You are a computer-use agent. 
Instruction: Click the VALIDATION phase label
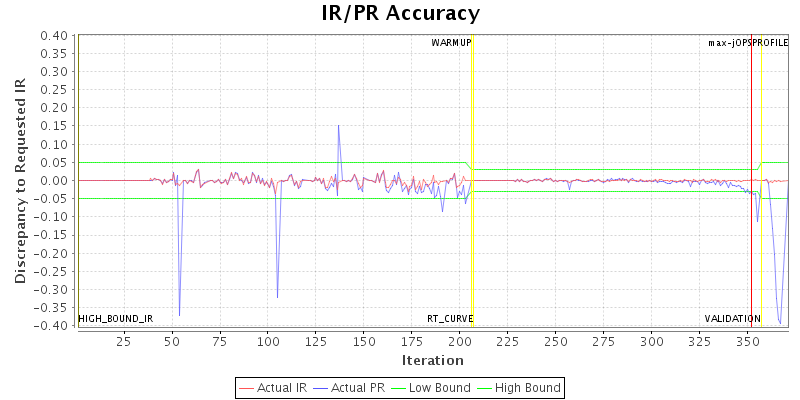click(732, 318)
